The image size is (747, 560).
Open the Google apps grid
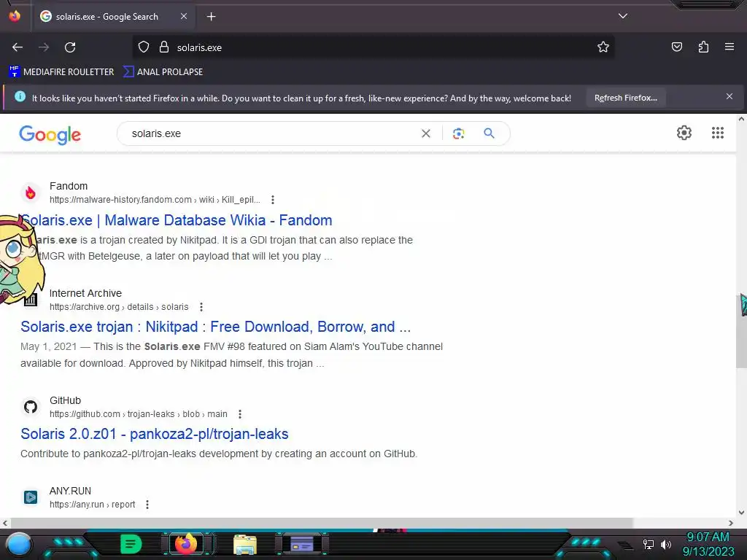[x=718, y=133]
